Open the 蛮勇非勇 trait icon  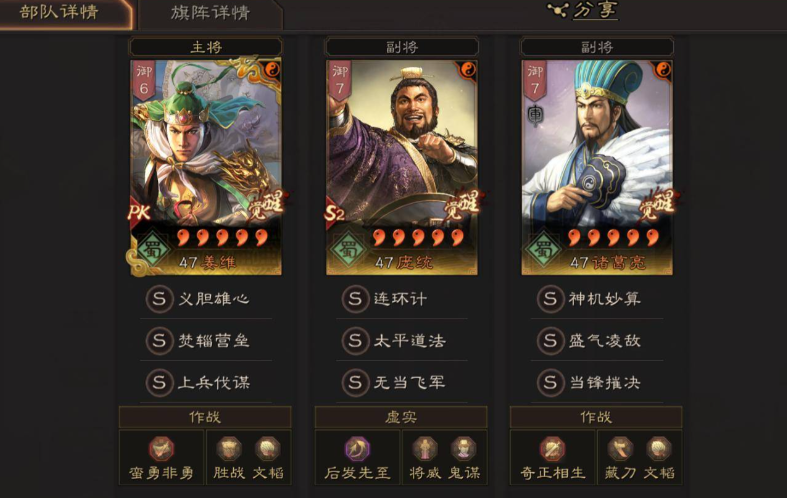(161, 448)
